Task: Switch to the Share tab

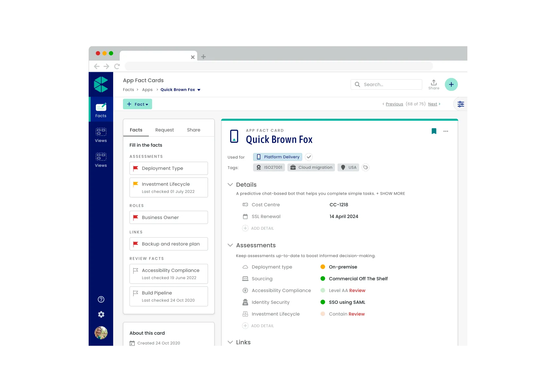Action: coord(194,130)
